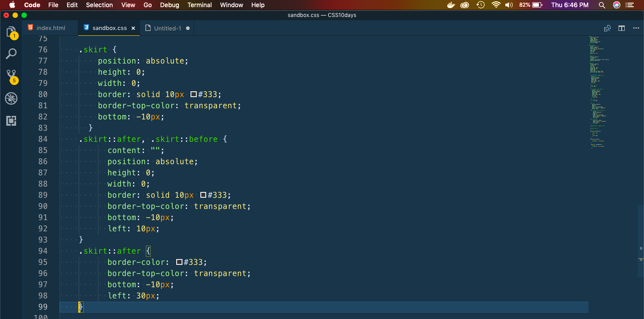Open the Explorer view in the activity bar
Screen dimensions: 644x319
pyautogui.click(x=11, y=32)
